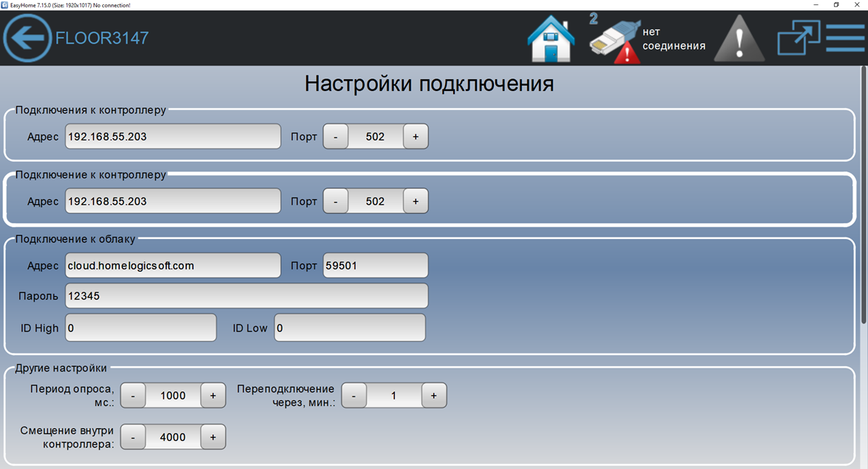
Task: Click the back arrow icon
Action: tap(27, 38)
